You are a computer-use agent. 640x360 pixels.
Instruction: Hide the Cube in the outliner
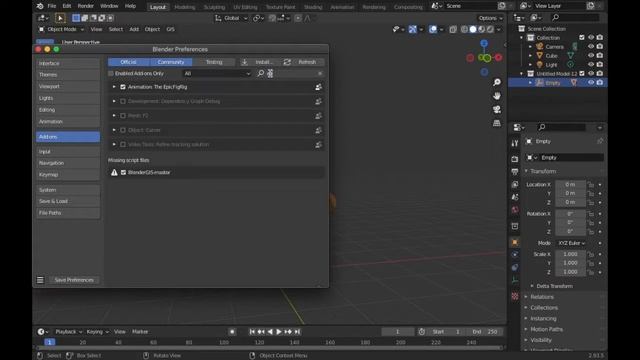pos(591,56)
